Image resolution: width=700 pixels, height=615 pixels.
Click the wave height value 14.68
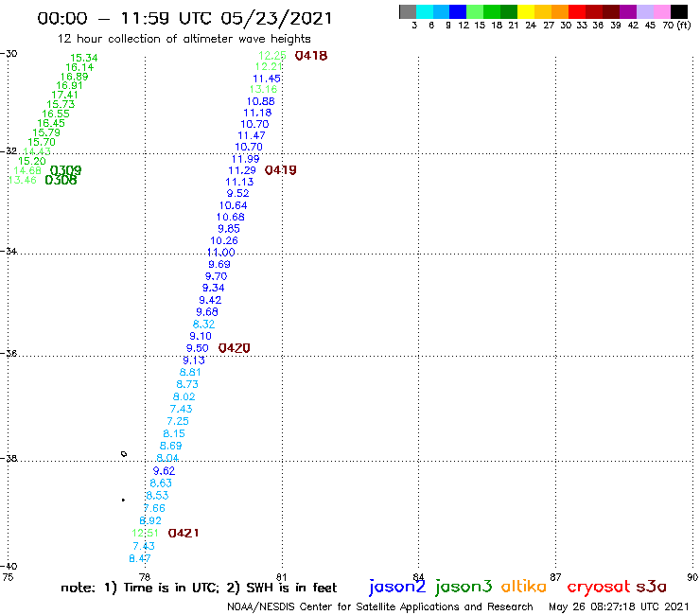pos(27,170)
